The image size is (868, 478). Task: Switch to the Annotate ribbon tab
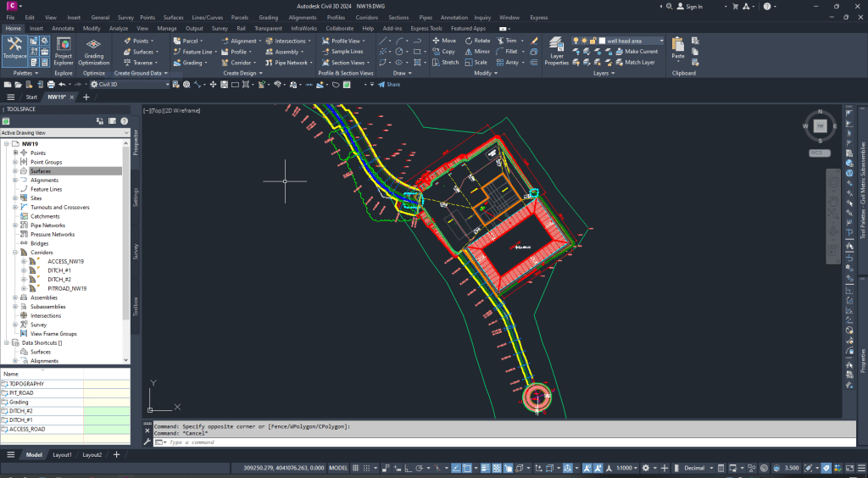[63, 28]
